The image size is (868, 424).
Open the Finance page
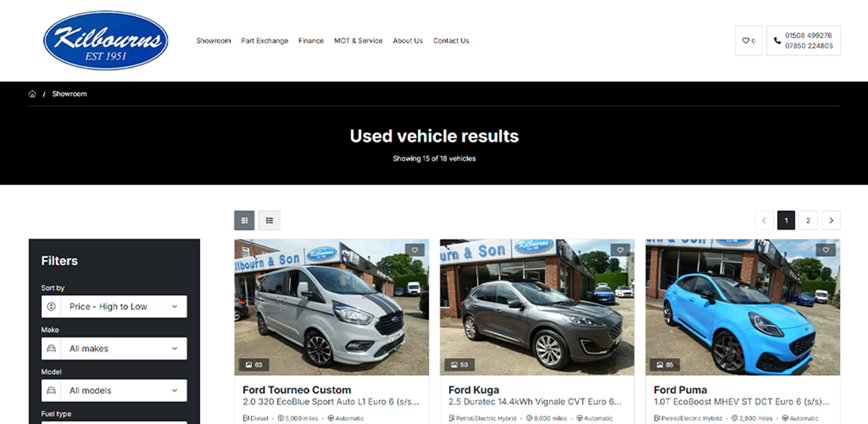[x=311, y=41]
